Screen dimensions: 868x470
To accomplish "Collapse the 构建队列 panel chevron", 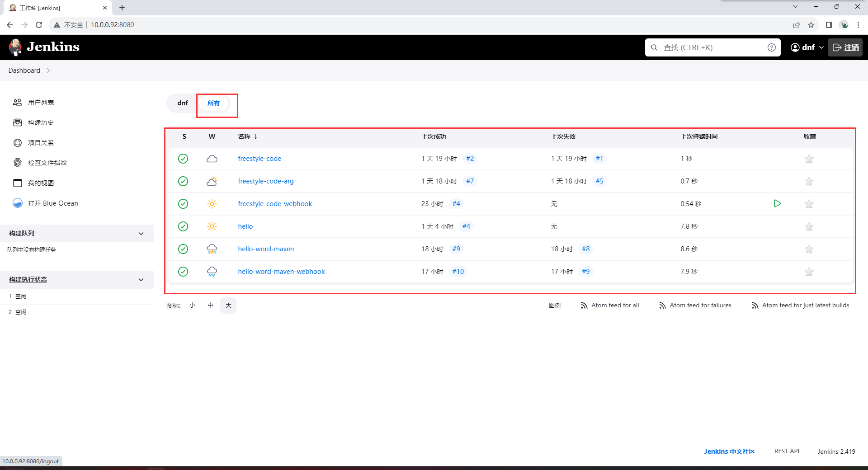I will (141, 234).
